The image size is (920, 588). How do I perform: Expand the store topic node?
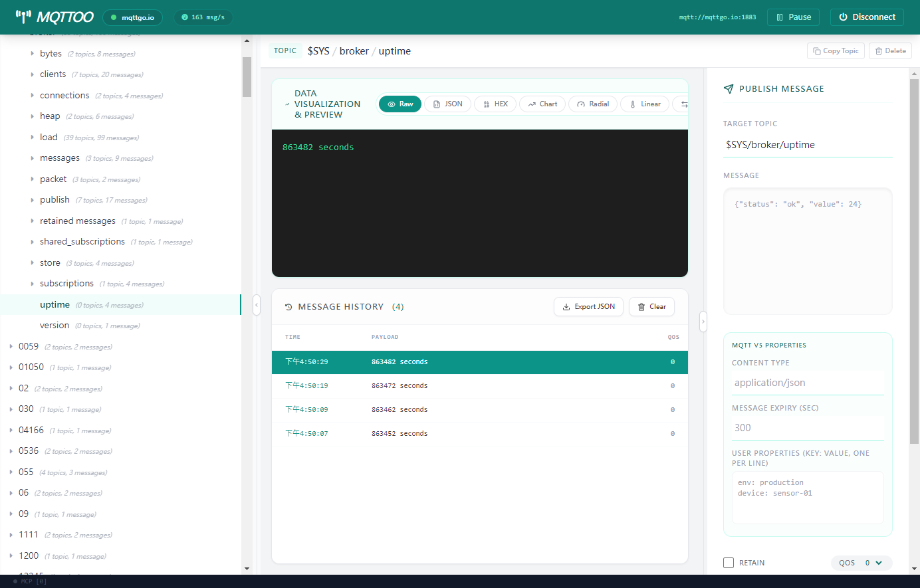[32, 263]
